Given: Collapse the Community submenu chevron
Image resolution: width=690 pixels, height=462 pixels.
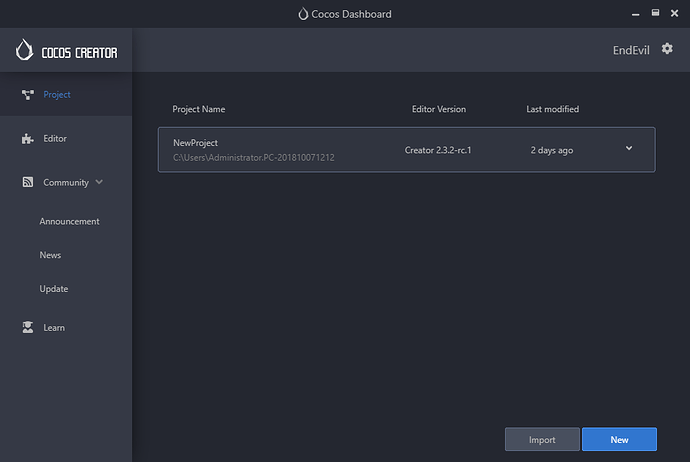Looking at the screenshot, I should pos(99,182).
